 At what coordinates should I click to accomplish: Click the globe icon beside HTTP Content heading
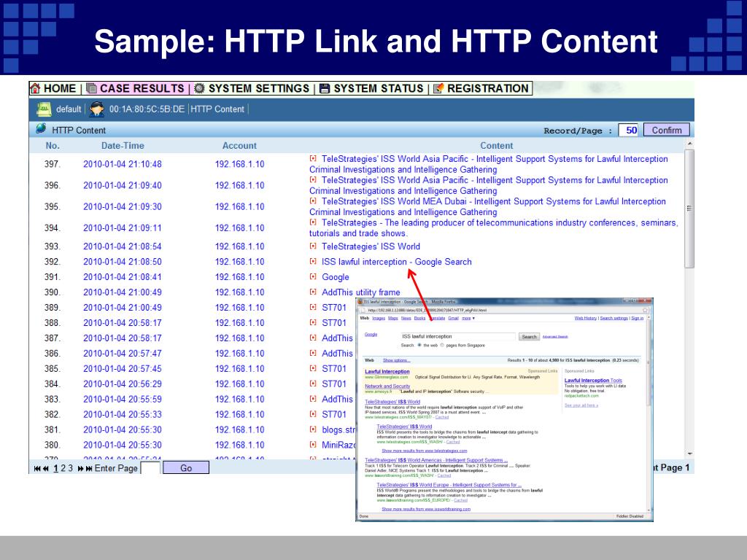(42, 128)
